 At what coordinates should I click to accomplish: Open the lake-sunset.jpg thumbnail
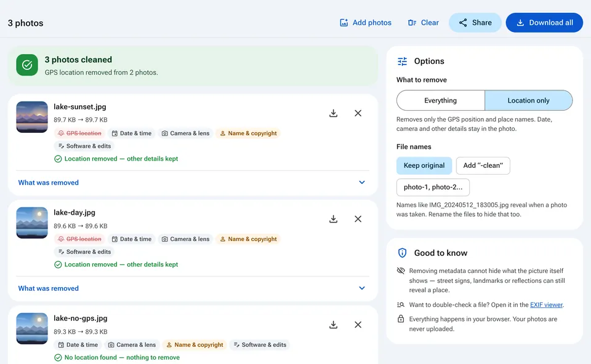(32, 117)
